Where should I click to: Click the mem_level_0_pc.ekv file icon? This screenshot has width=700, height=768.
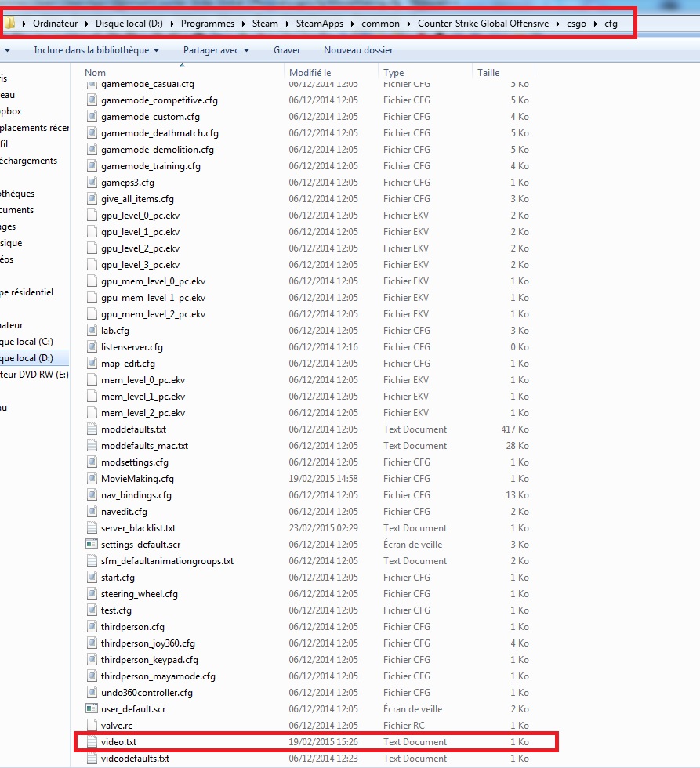tap(92, 380)
